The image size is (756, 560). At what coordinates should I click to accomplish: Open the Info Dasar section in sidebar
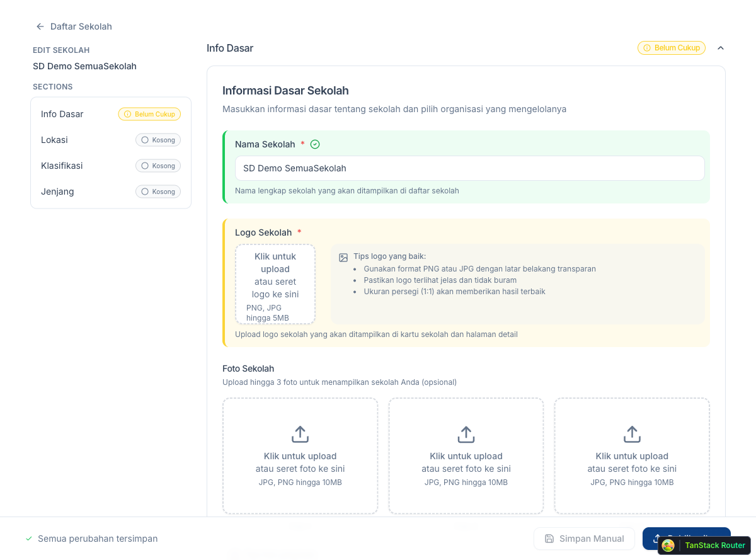click(x=62, y=114)
